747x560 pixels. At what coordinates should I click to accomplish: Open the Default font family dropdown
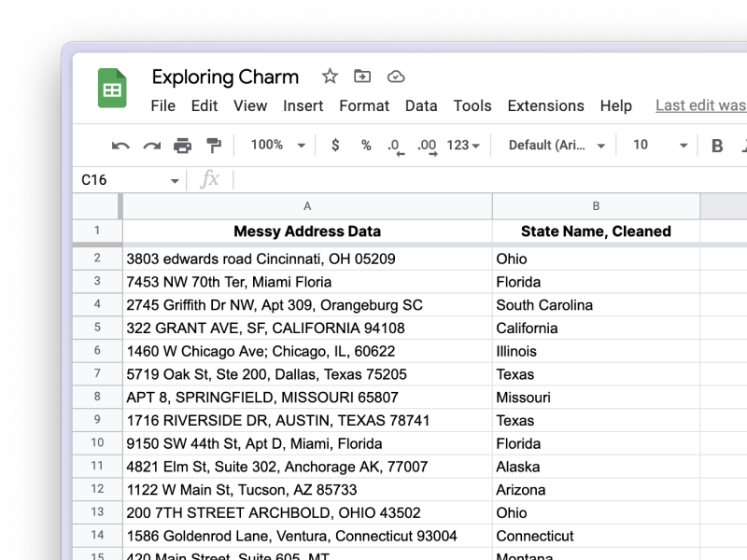557,146
